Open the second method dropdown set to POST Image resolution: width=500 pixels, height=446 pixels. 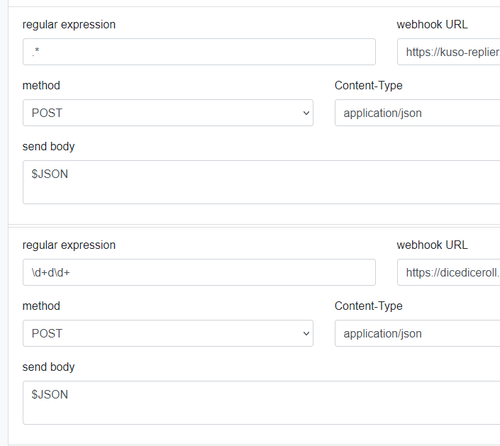tap(168, 333)
